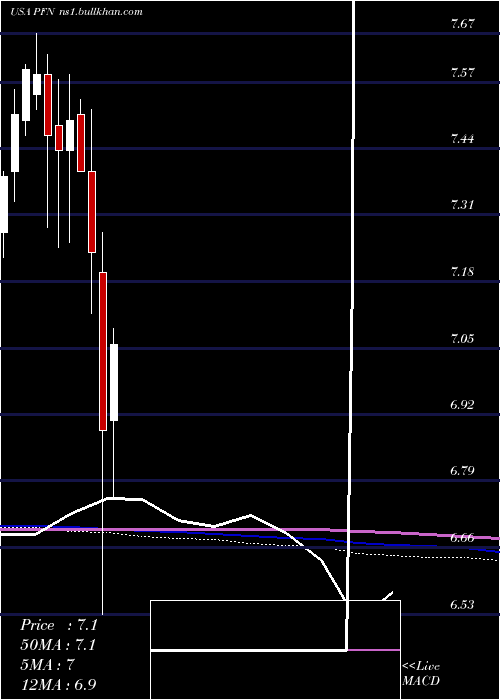Click the '<<Live MACD' label
Viewport: 500px width, 700px height.
coord(421,674)
